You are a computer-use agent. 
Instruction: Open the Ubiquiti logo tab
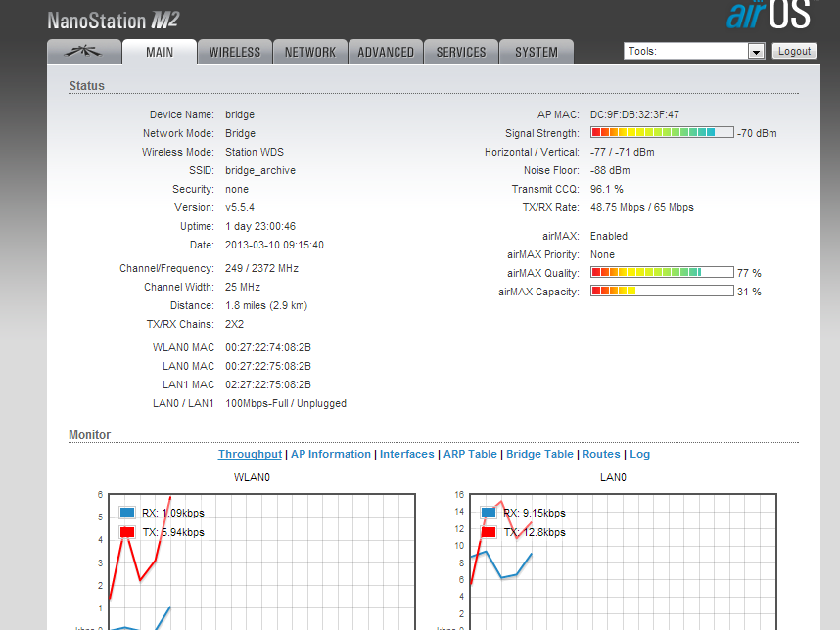[84, 52]
